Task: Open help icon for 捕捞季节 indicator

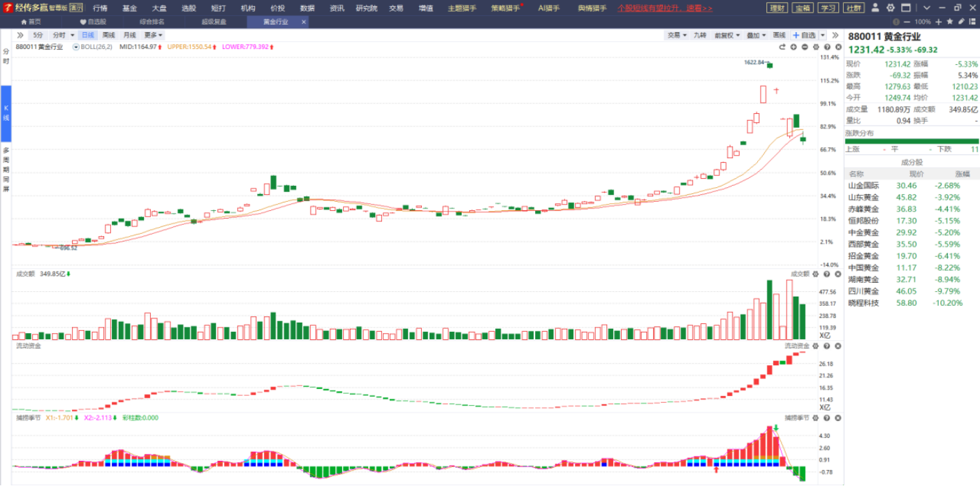Action: [x=826, y=418]
